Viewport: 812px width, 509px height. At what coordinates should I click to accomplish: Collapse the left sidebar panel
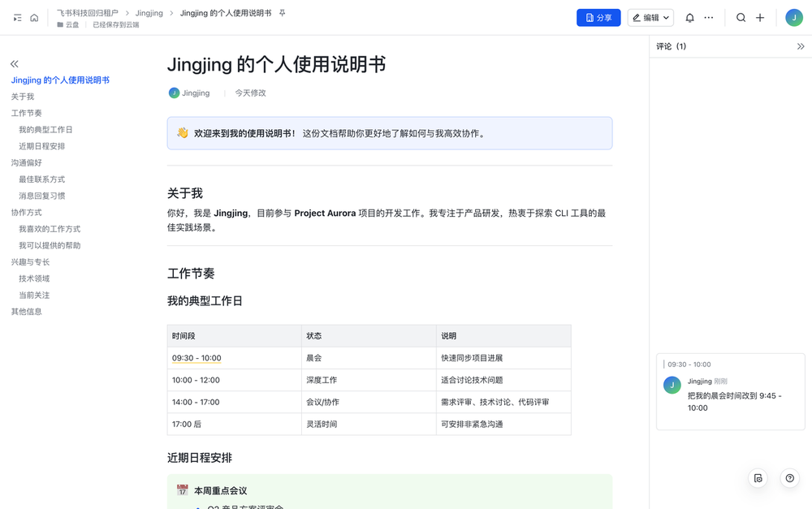[16, 17]
